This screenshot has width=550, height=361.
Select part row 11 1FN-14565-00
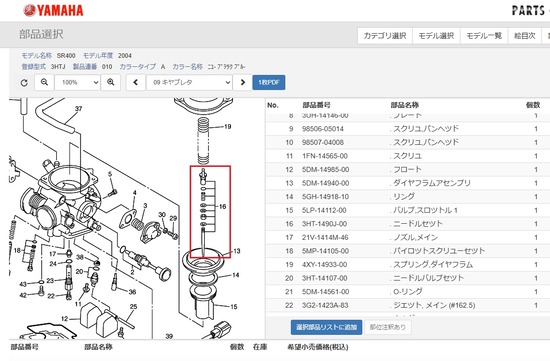tap(408, 156)
